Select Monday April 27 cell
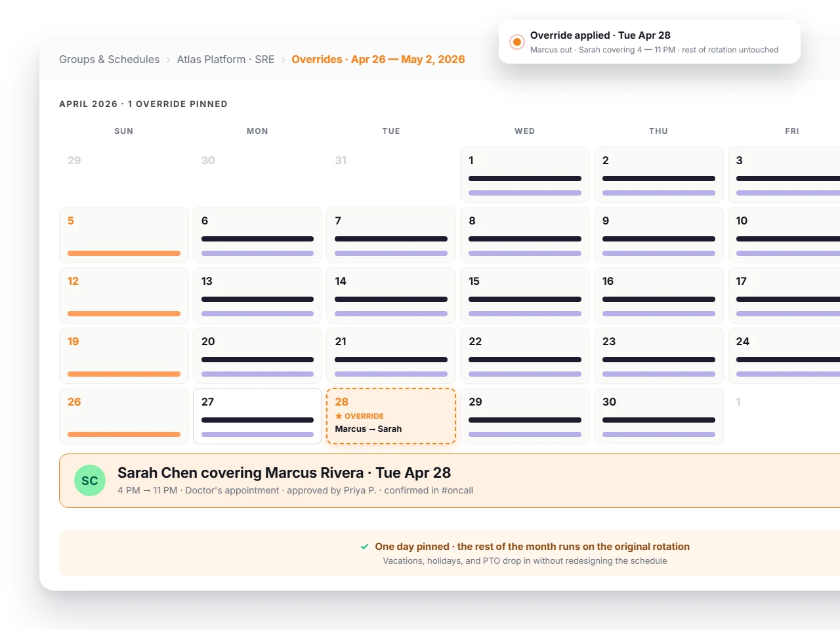This screenshot has height=630, width=840. [257, 416]
